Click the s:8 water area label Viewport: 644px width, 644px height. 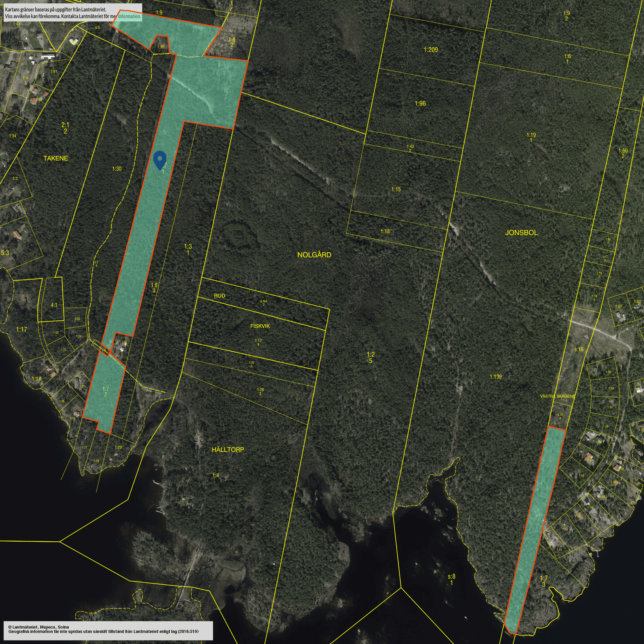451,579
